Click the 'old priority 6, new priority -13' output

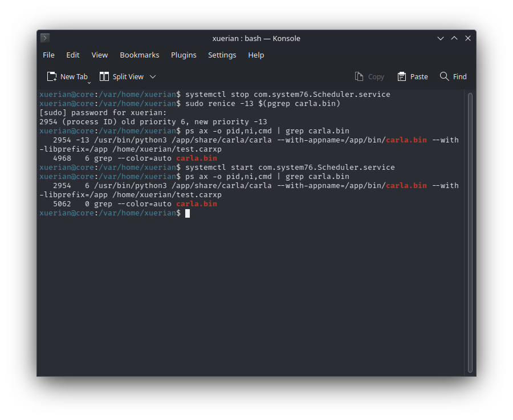(194, 122)
